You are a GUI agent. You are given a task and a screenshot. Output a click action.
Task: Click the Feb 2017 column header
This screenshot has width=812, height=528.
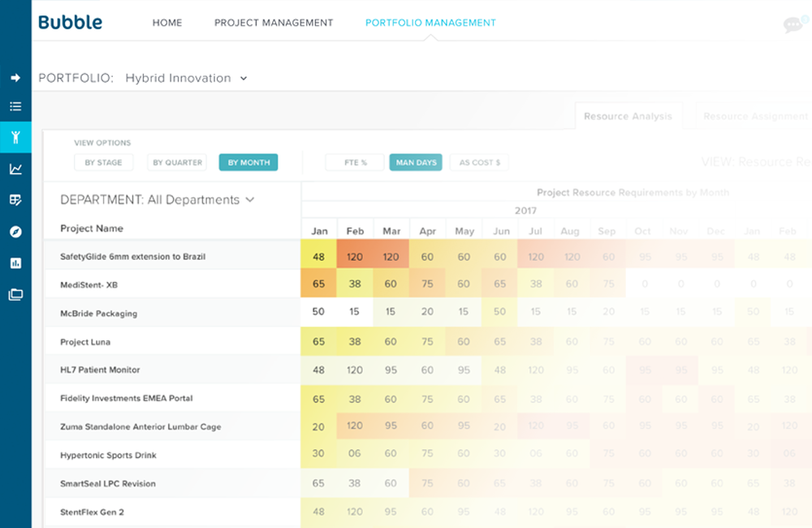coord(356,231)
